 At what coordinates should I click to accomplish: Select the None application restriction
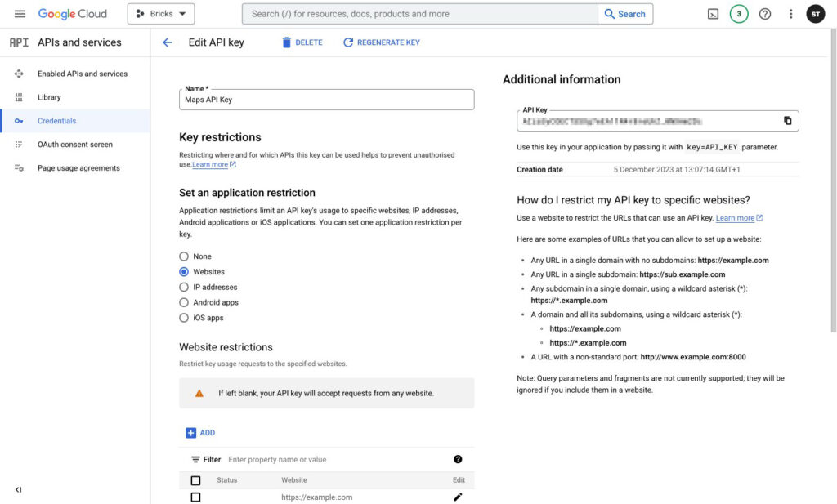184,256
